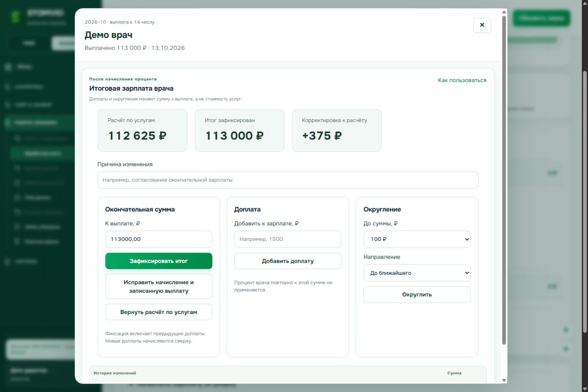Select the Итог зафиксирован 113 000 ₽ card
Viewport: 588px width, 392px height.
point(239,130)
